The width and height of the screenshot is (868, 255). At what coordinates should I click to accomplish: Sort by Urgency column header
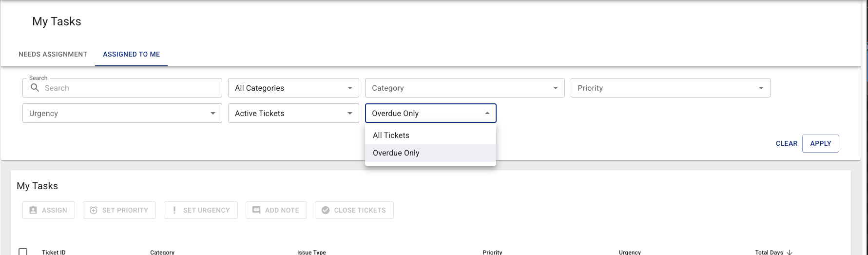point(630,252)
